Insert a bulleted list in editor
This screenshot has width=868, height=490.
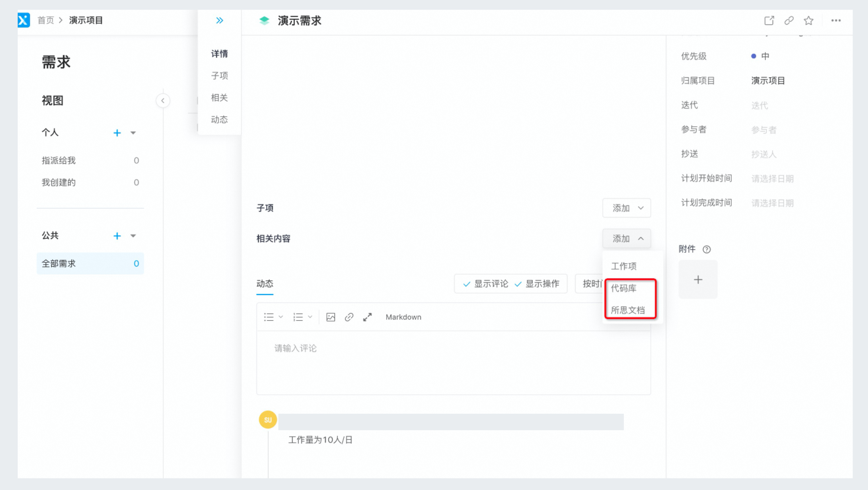(269, 317)
